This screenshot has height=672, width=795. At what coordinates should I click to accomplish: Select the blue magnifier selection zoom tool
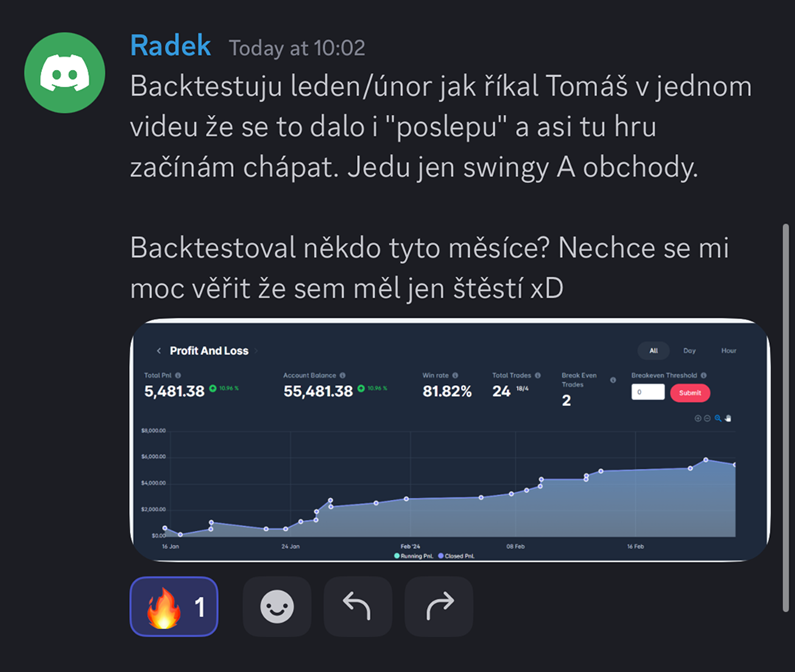718,418
